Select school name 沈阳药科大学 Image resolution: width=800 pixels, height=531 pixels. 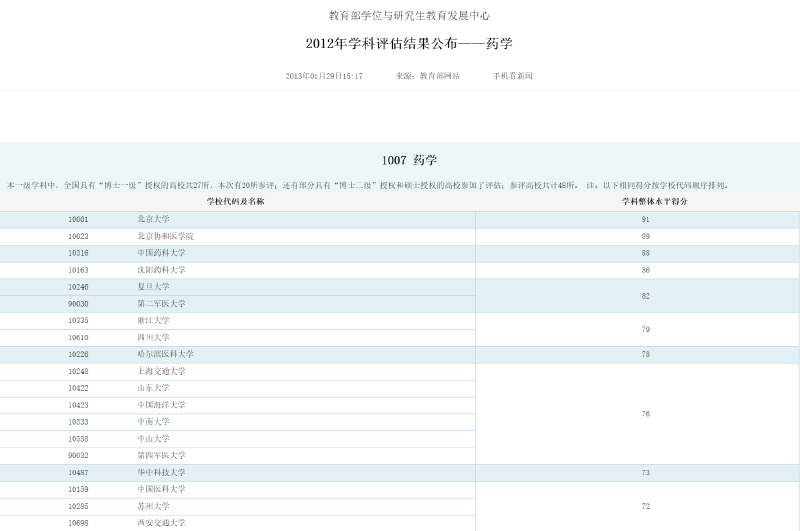click(161, 270)
